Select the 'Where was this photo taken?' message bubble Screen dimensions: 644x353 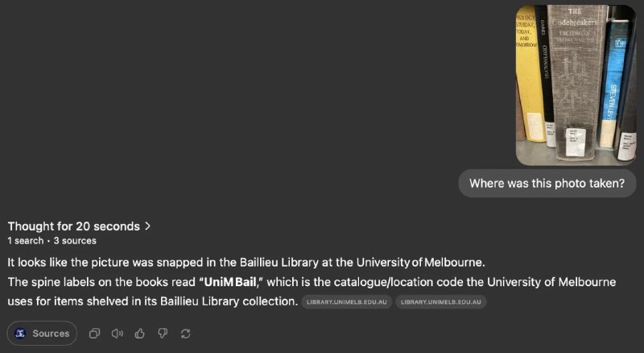547,183
